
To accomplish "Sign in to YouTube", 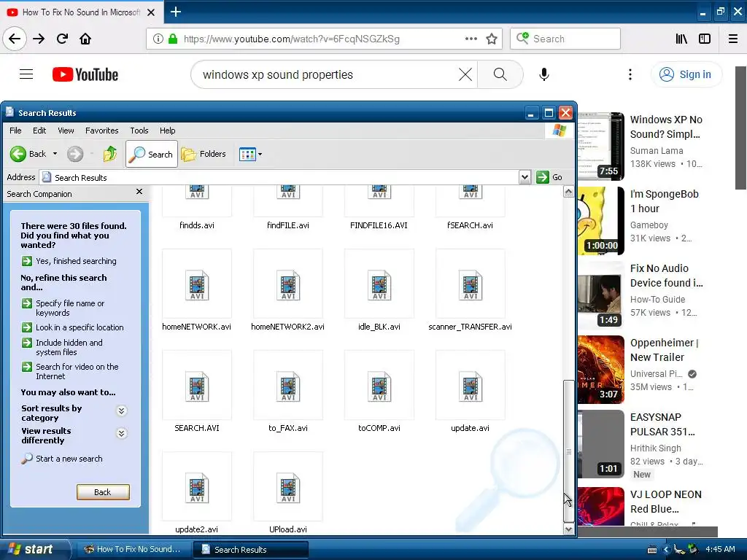I will pyautogui.click(x=686, y=74).
